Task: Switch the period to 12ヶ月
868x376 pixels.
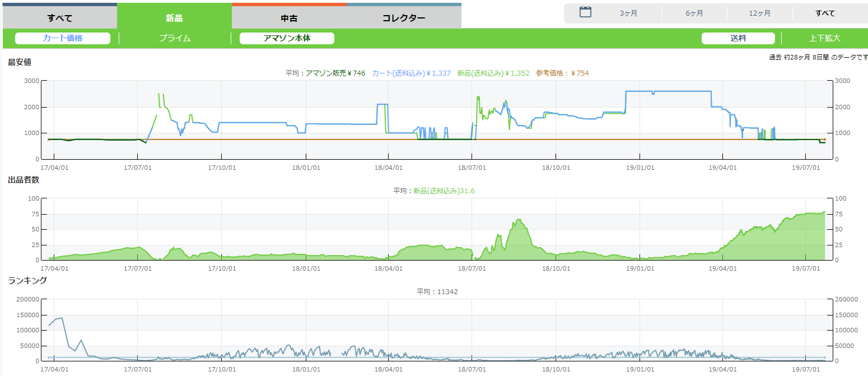Action: tap(759, 13)
